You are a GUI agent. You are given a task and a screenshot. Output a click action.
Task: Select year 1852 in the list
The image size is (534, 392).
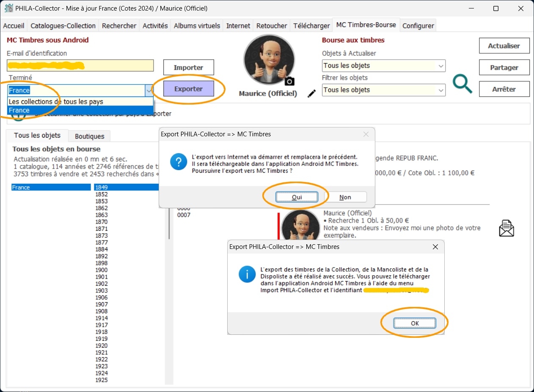coord(102,194)
